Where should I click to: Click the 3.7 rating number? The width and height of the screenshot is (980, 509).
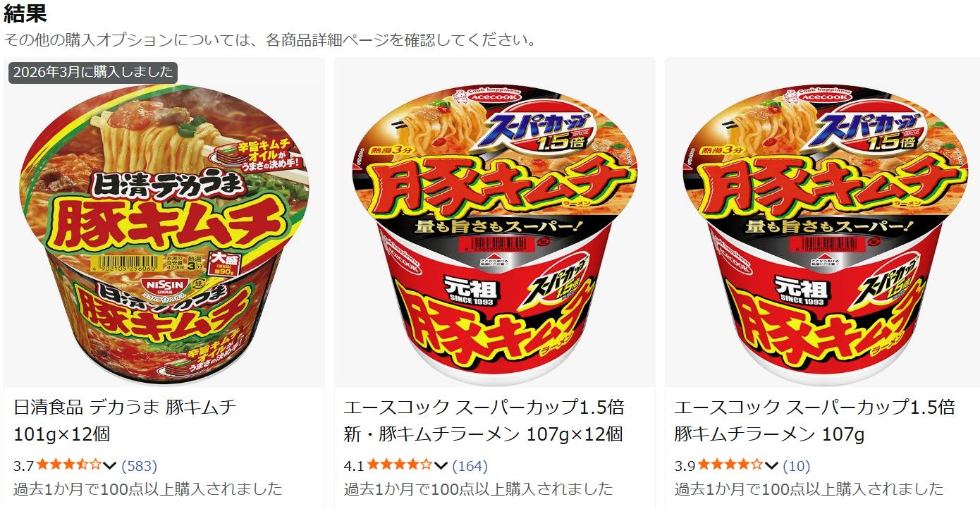pos(24,465)
